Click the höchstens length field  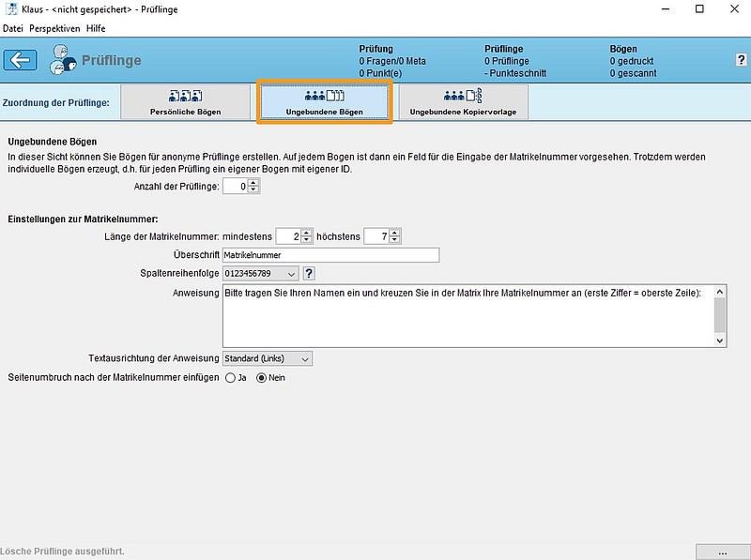tap(376, 236)
